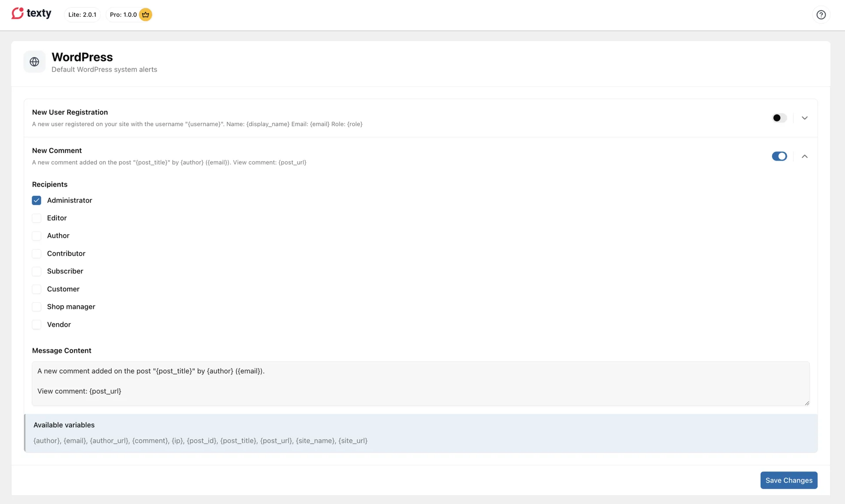Click the WordPress globe icon
Image resolution: width=845 pixels, height=504 pixels.
tap(34, 62)
